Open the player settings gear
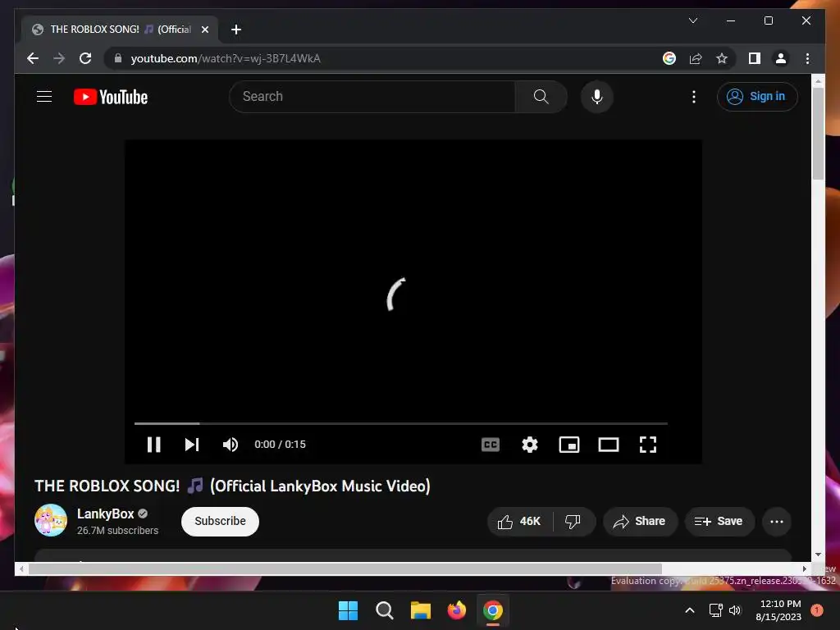The width and height of the screenshot is (840, 630). 530,444
